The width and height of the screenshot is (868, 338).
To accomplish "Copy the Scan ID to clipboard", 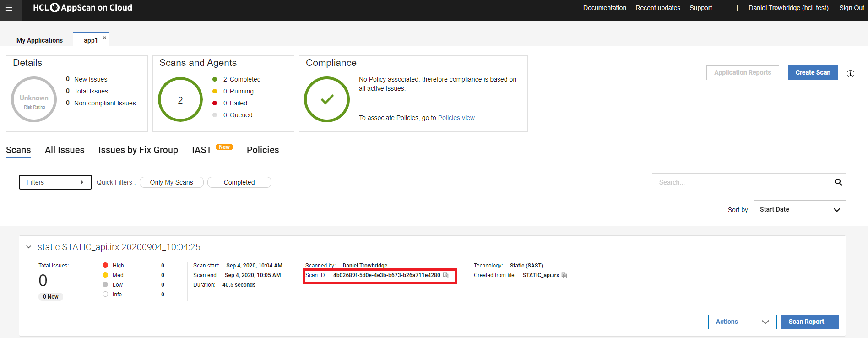I will (446, 275).
